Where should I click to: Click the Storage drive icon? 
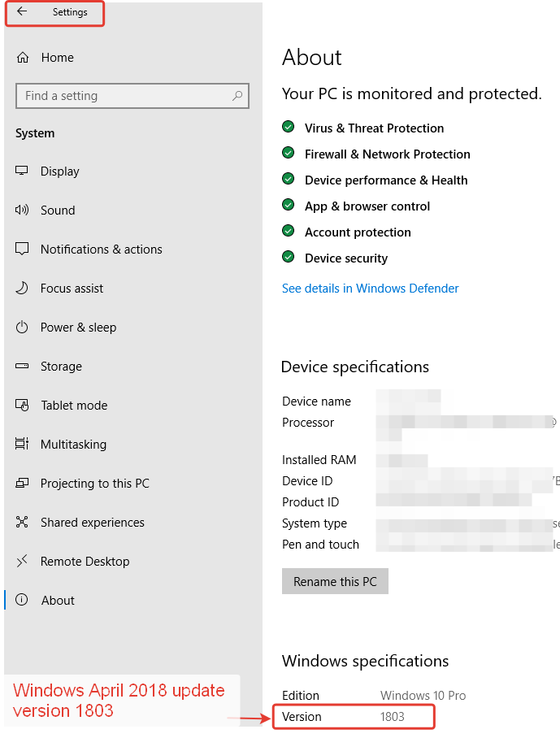coord(22,366)
